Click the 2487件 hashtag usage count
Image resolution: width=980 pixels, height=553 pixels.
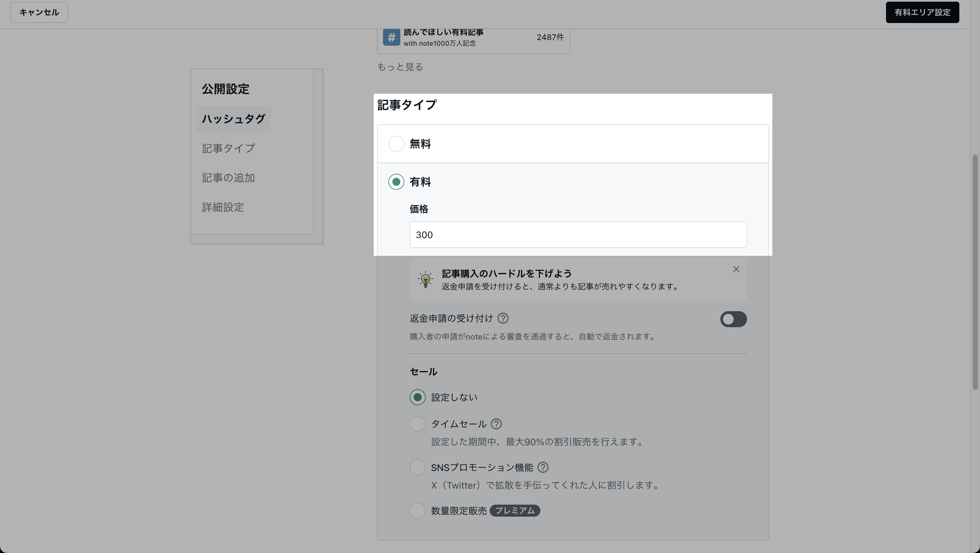click(x=550, y=37)
